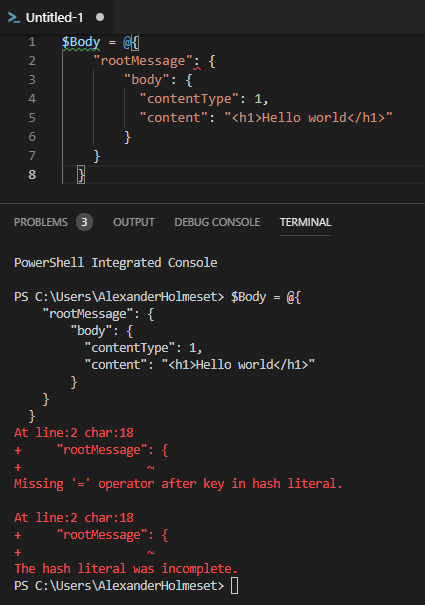
Task: Click the first "Missing '=' operator" error message
Action: click(178, 484)
